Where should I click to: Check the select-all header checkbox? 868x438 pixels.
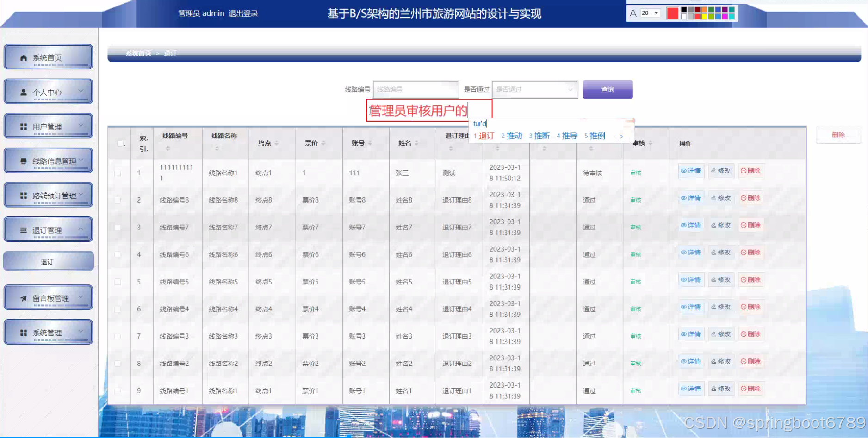[x=120, y=143]
